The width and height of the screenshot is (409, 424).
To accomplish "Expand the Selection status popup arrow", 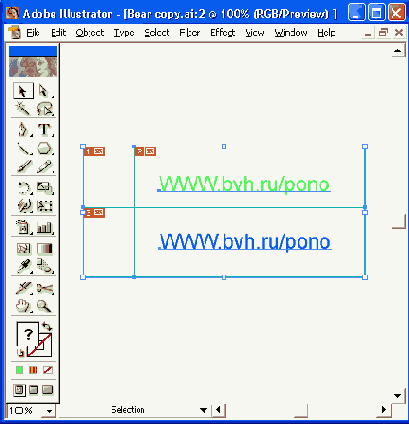I will 203,410.
